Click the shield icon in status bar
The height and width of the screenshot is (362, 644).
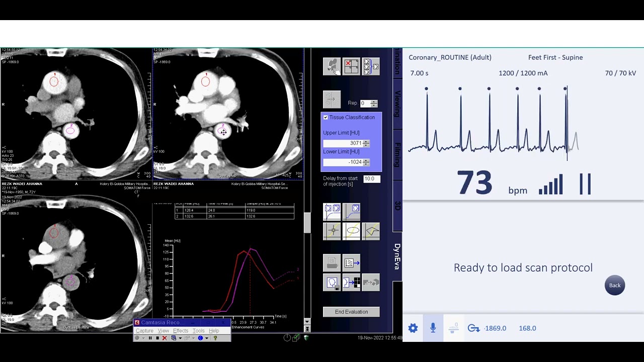[305, 337]
